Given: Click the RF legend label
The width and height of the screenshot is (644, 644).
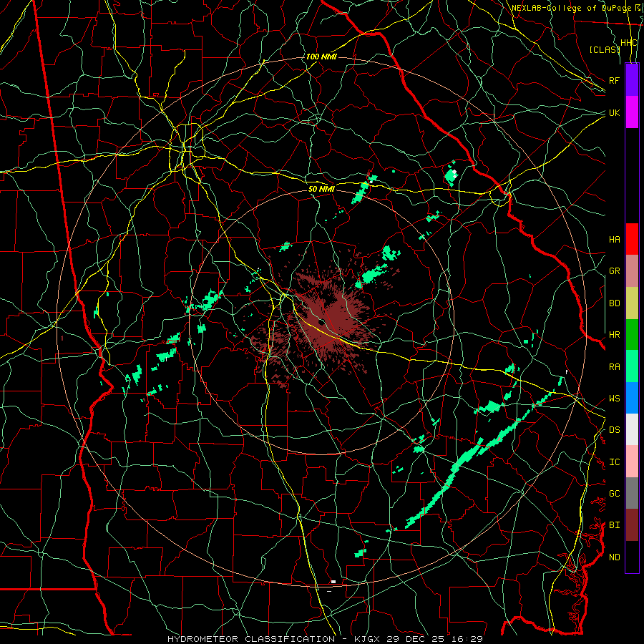Looking at the screenshot, I should (615, 80).
